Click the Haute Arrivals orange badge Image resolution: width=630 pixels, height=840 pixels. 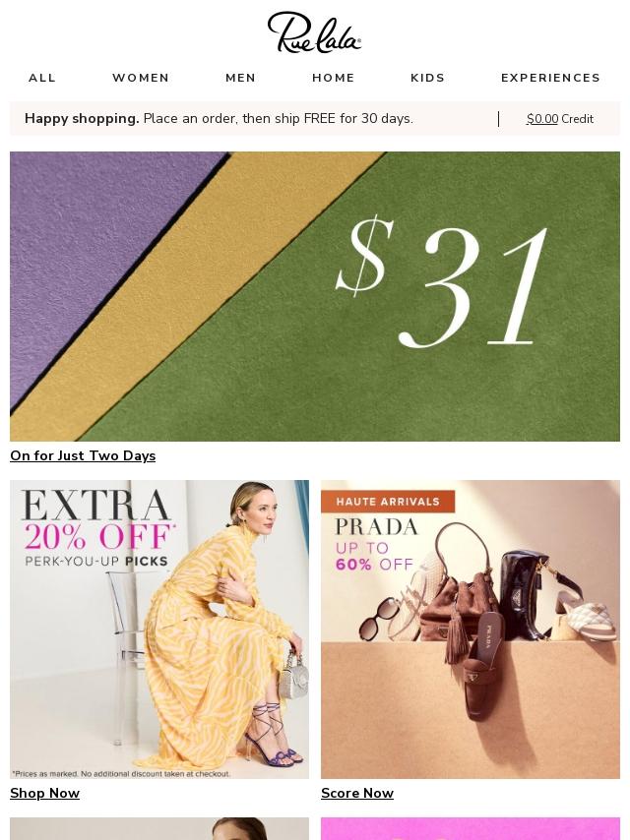(388, 502)
